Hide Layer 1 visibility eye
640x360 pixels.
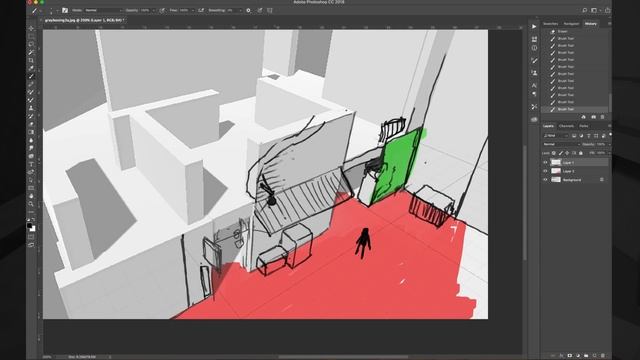coord(545,162)
